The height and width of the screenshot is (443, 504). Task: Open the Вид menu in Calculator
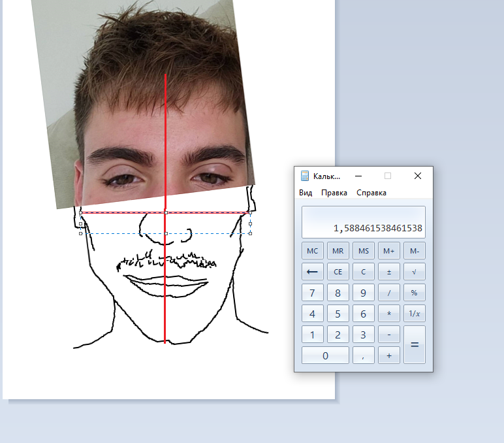click(306, 193)
